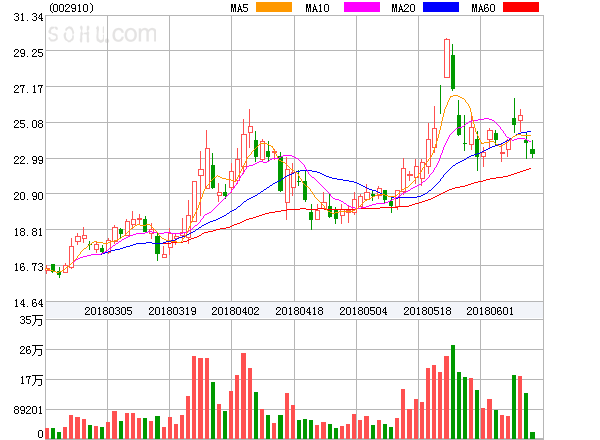
Task: Click the MA5 legend label
Action: pyautogui.click(x=239, y=8)
